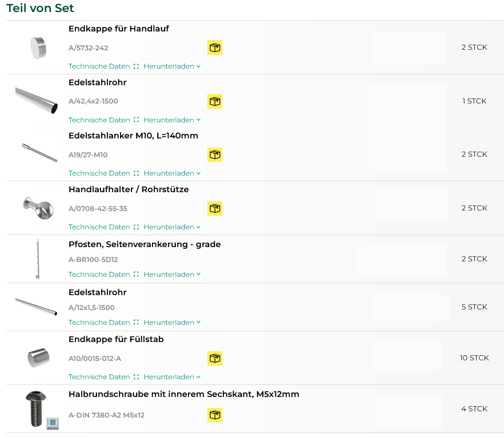Expand Herunterladen for Pfosten, Seitenverankerung
Viewport: 504px width, 437px height.
click(x=172, y=275)
